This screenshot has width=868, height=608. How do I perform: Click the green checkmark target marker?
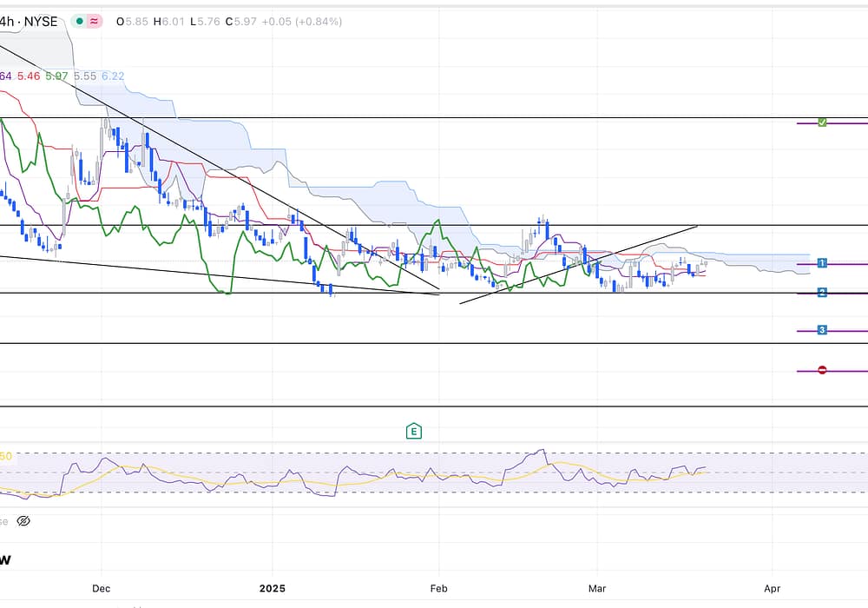822,122
